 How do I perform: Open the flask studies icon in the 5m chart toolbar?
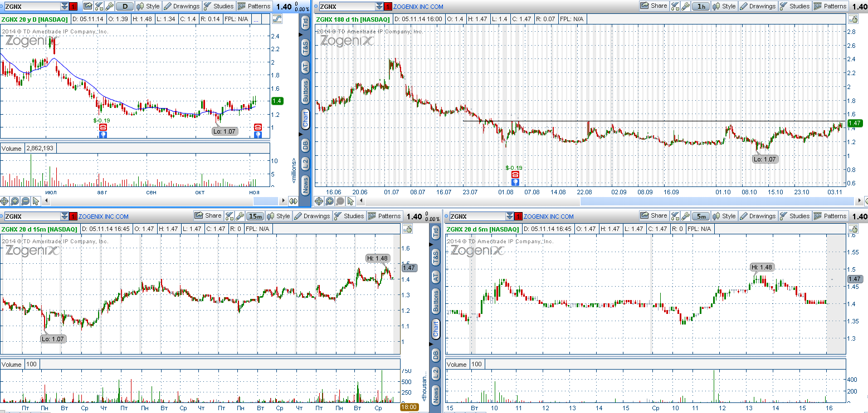[x=675, y=215]
